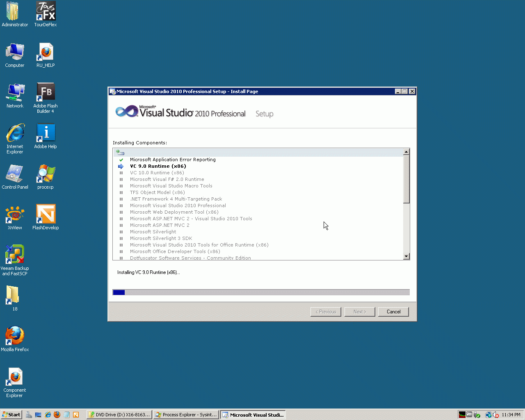This screenshot has width=525, height=420.
Task: Open the Component Explorer desktop shortcut
Action: [15, 382]
